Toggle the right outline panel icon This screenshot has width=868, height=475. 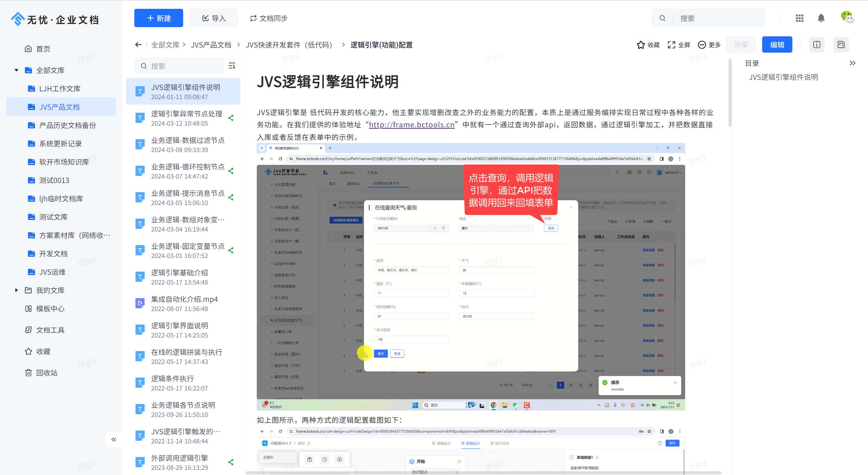(841, 45)
